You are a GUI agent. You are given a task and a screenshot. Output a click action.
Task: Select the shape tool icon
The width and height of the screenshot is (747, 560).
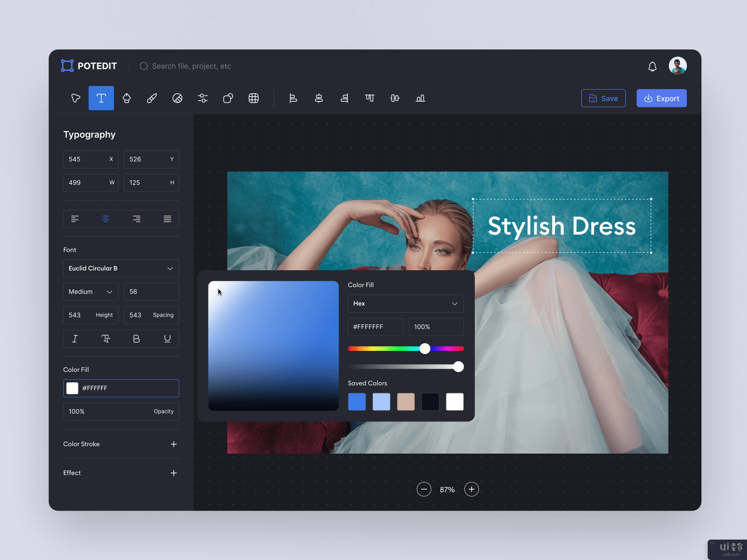click(x=228, y=98)
